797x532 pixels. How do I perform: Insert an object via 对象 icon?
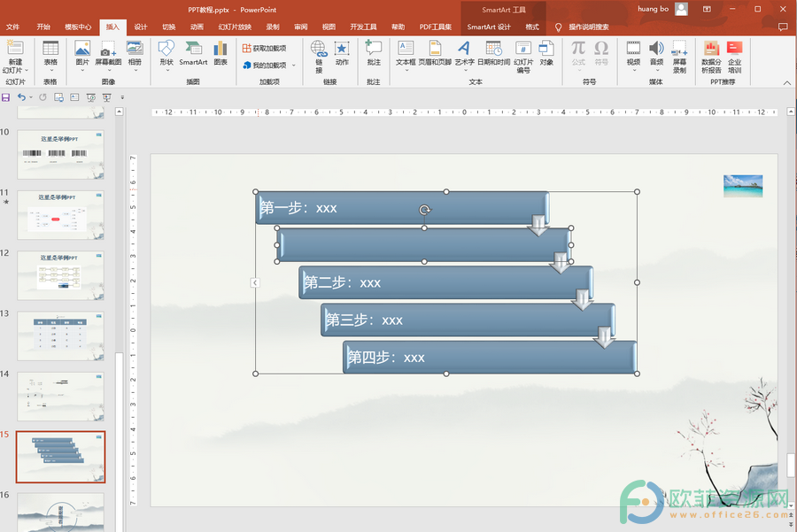pyautogui.click(x=546, y=49)
